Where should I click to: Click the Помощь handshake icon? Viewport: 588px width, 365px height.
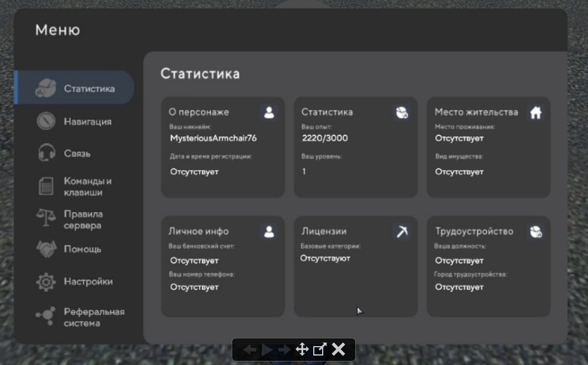click(46, 249)
